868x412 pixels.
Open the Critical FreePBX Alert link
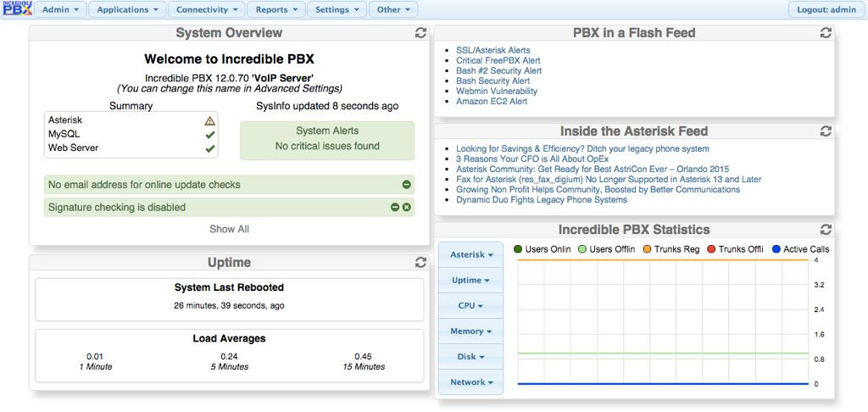coord(498,60)
